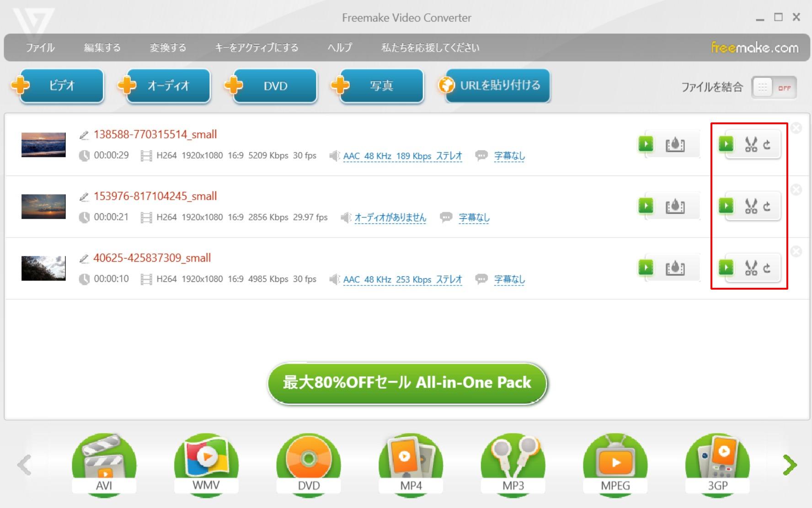Play in editor beside scissors for 138588-770315514_small
The image size is (812, 508).
726,144
